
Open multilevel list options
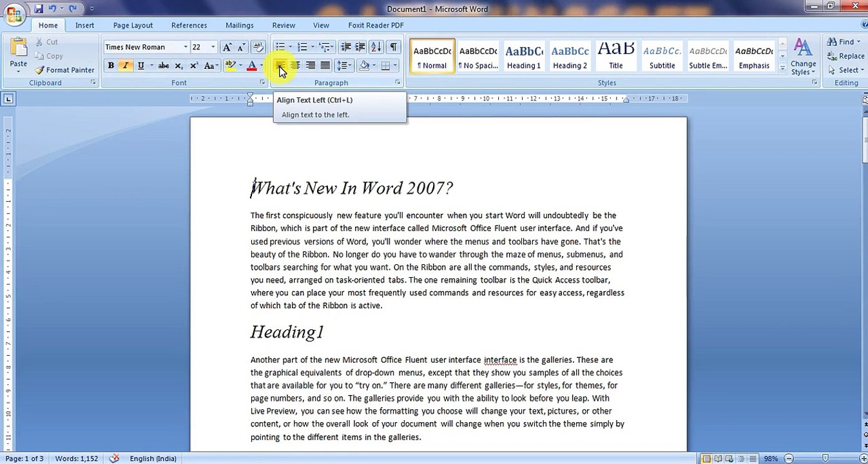325,47
